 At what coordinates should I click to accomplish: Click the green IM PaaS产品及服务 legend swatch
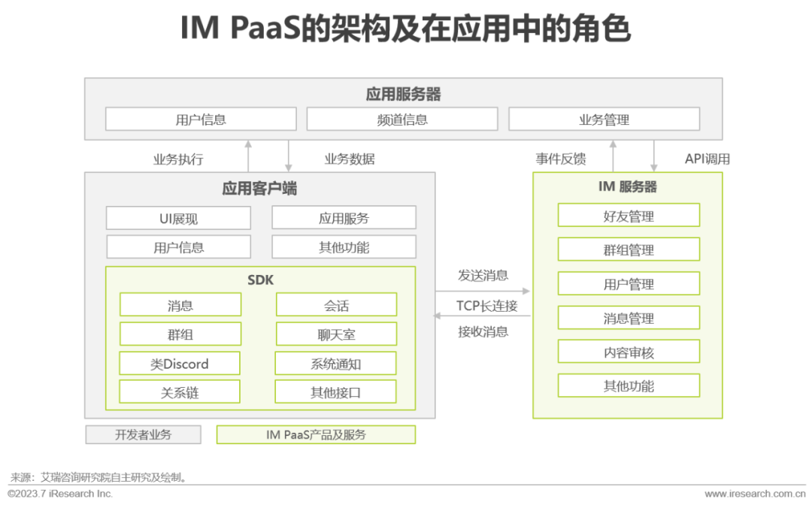pyautogui.click(x=315, y=434)
